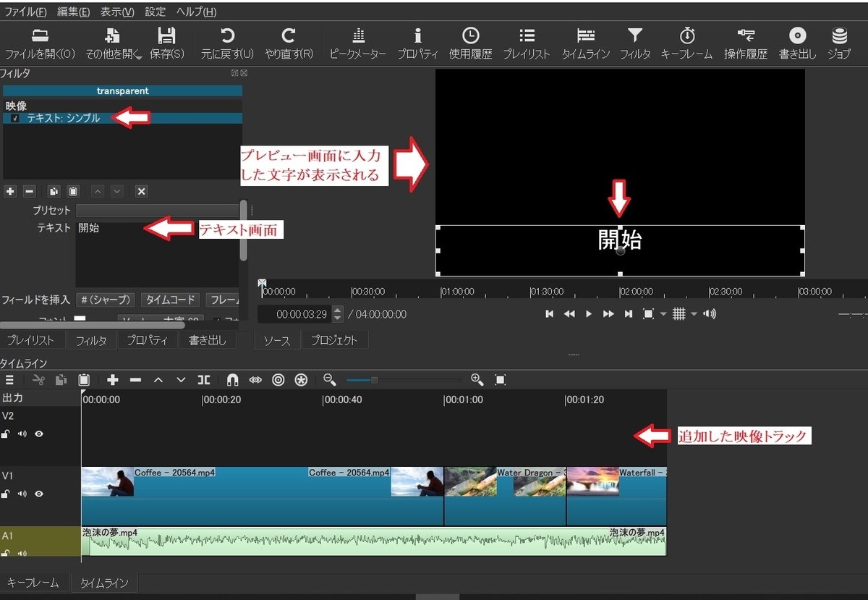
Task: Ripple delete with timeline minus icon
Action: pos(135,379)
